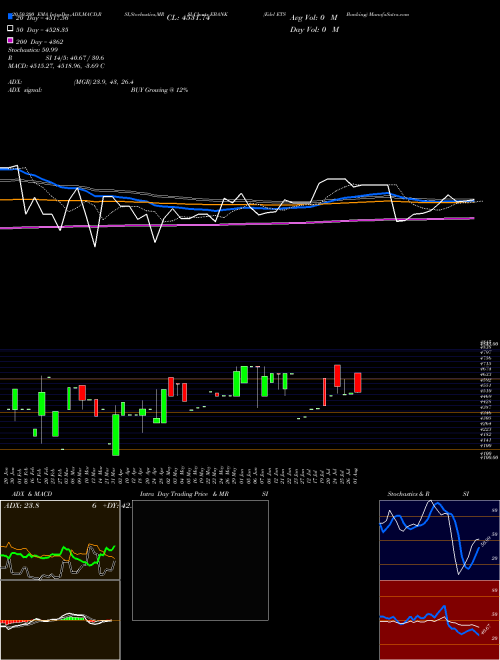500x660 pixels.
Task: Click the magenta 200 Day legend swatch
Action: (x=11, y=41)
